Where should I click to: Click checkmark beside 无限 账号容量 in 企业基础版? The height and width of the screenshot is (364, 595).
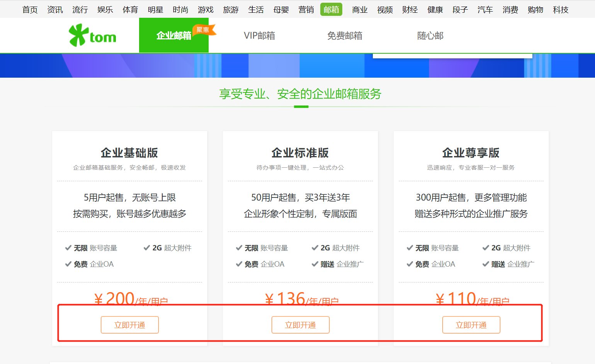68,248
